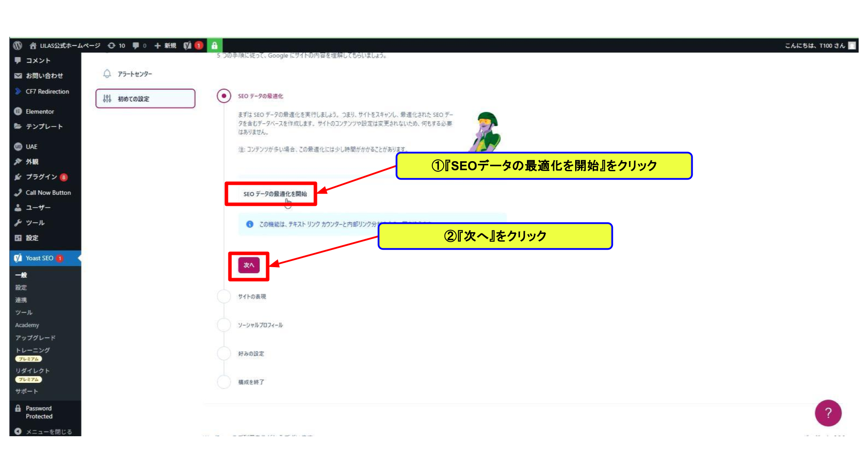868x473 pixels.
Task: Click the コメント sidebar icon
Action: click(18, 60)
